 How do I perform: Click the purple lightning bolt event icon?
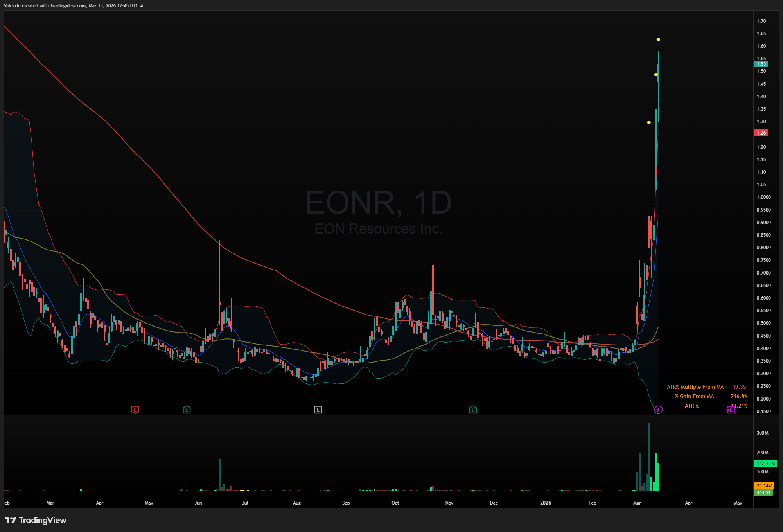click(658, 410)
